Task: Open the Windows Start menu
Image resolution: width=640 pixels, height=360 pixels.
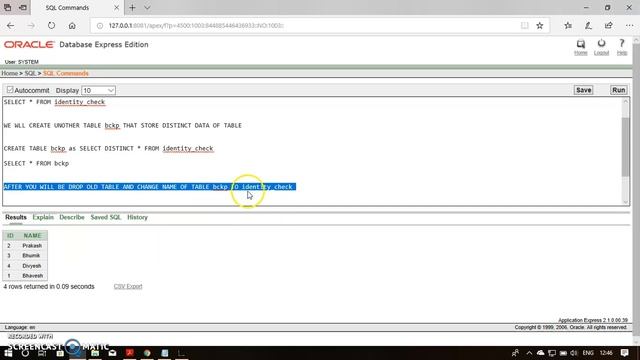Action: (8, 353)
